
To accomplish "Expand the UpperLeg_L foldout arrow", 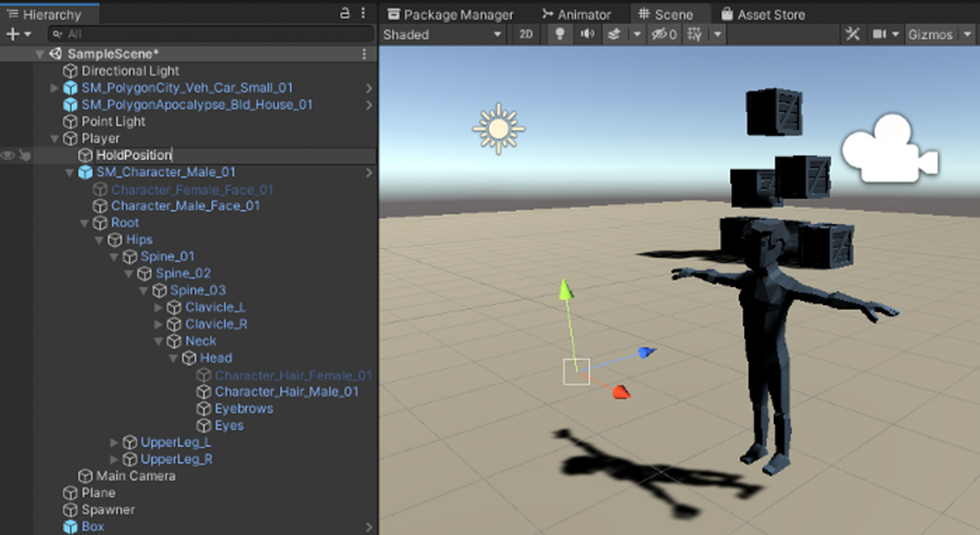I will [114, 443].
